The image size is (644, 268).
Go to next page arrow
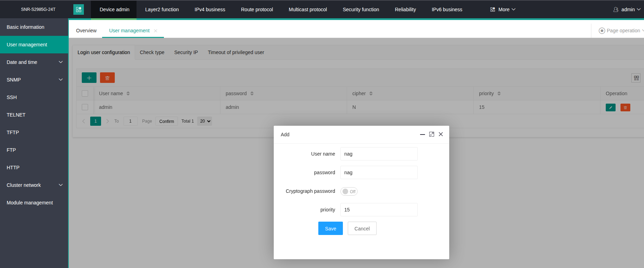[107, 121]
